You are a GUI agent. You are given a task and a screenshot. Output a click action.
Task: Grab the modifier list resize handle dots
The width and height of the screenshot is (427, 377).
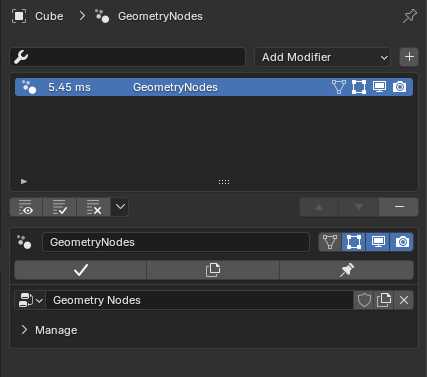pos(224,182)
